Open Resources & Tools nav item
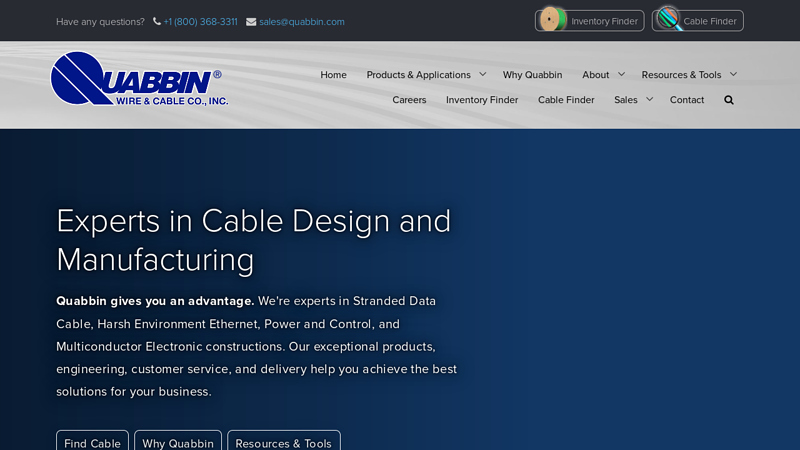 pos(681,75)
